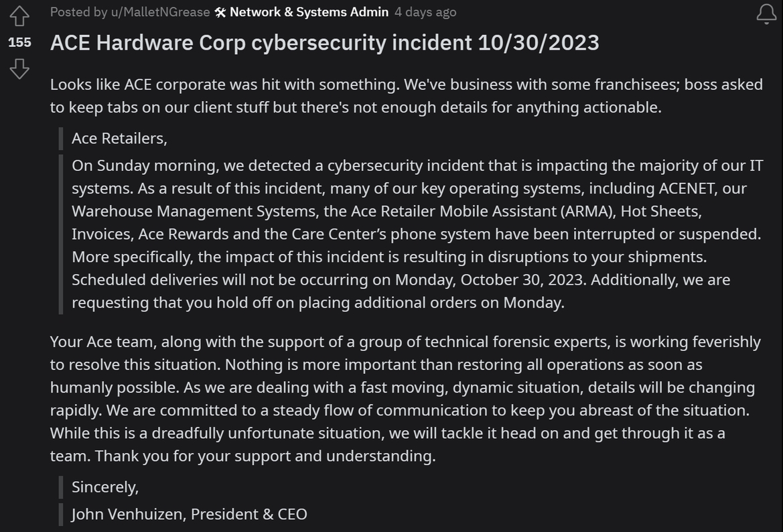Click the quote bar beside 'Sincerely,'

click(60, 487)
